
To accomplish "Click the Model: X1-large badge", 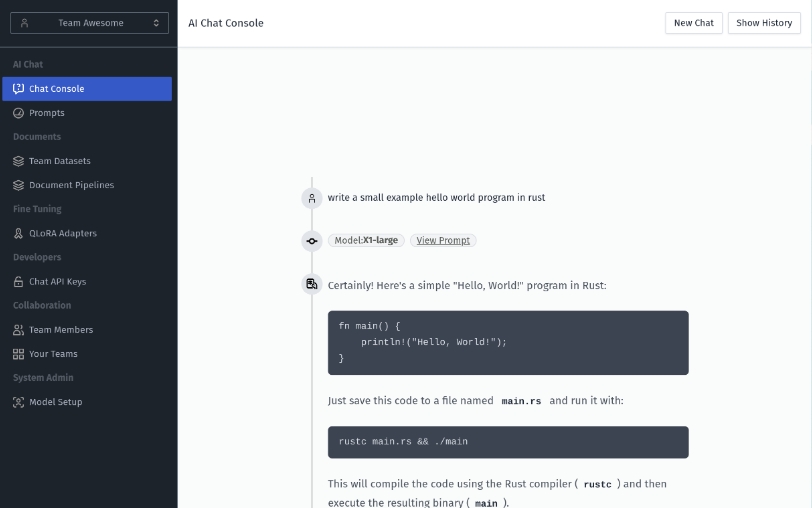I will click(x=366, y=241).
